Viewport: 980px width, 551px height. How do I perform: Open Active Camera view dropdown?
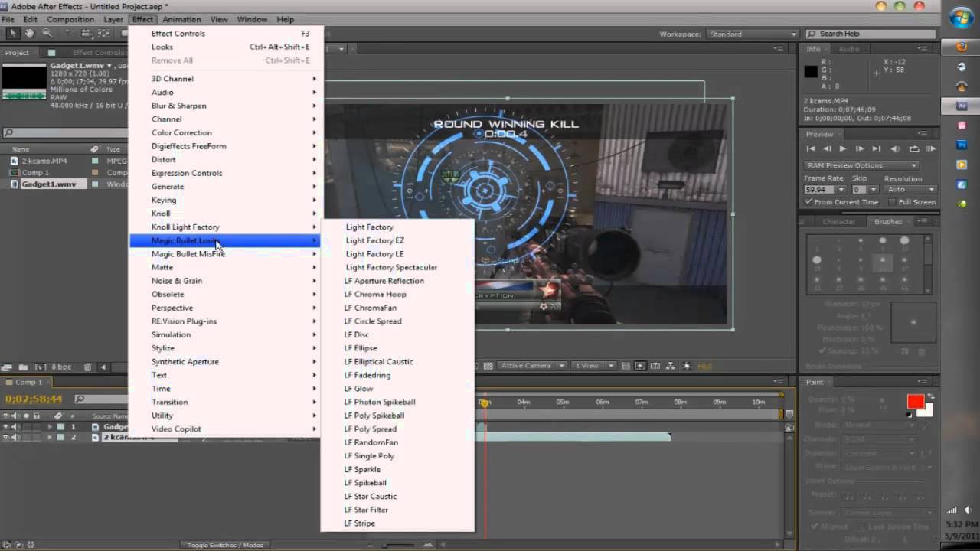click(532, 366)
